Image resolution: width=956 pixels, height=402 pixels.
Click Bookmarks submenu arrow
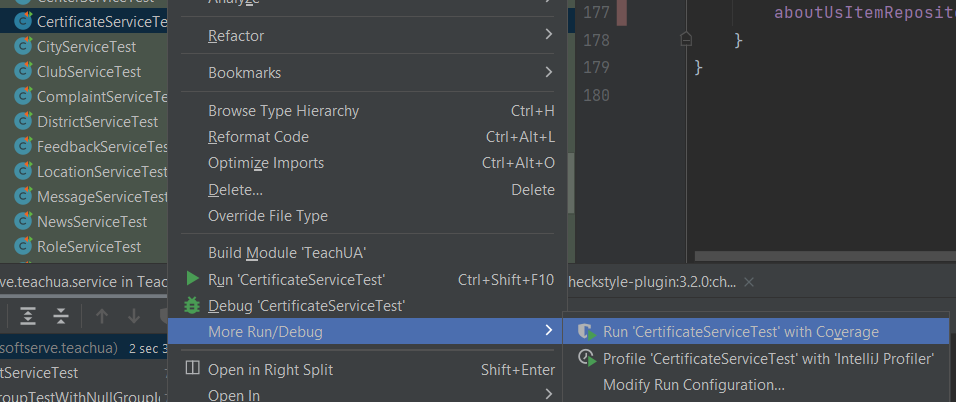549,72
